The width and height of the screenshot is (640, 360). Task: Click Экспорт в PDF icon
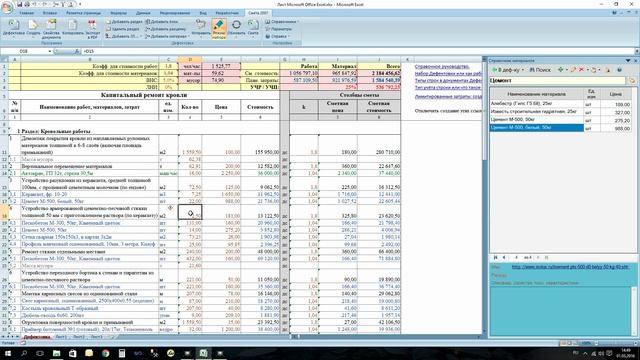(x=93, y=29)
